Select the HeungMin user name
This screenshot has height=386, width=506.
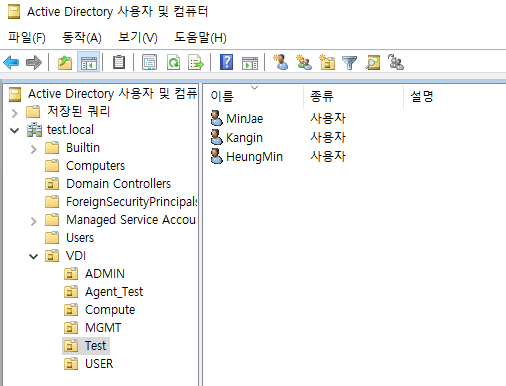[254, 157]
